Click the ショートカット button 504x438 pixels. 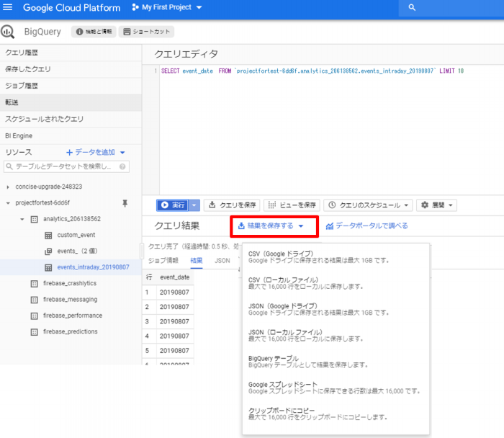coord(147,32)
